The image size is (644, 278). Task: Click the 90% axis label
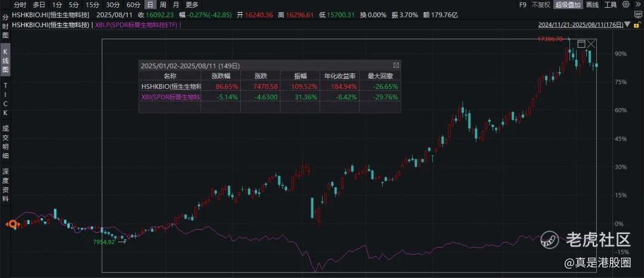(620, 54)
